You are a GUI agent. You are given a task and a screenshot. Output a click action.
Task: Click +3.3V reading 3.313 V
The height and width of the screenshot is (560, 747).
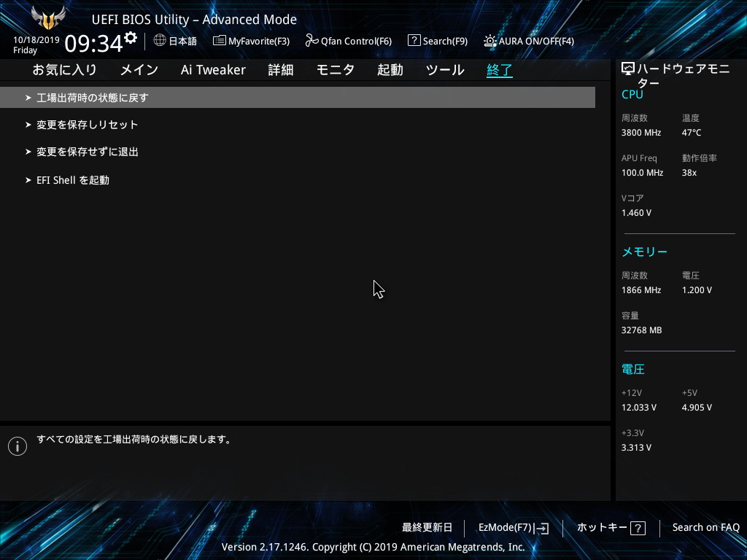click(x=636, y=448)
